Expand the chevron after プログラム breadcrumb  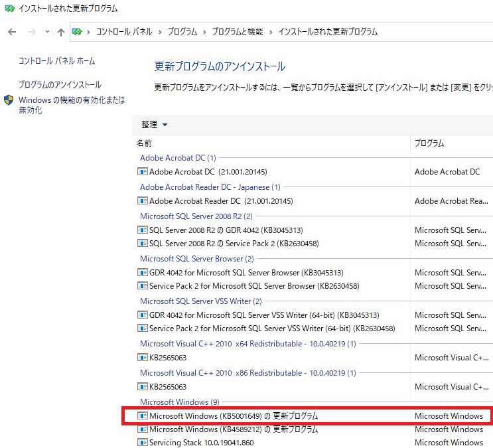204,32
